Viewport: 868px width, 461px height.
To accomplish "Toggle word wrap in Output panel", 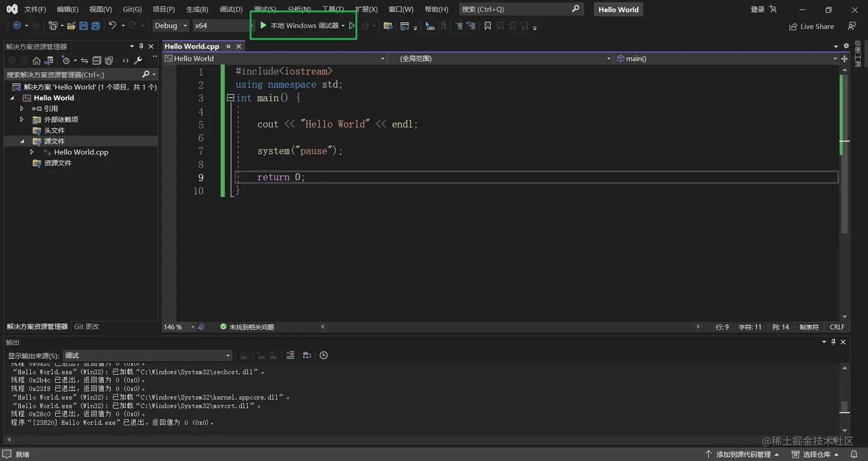I will pyautogui.click(x=307, y=355).
